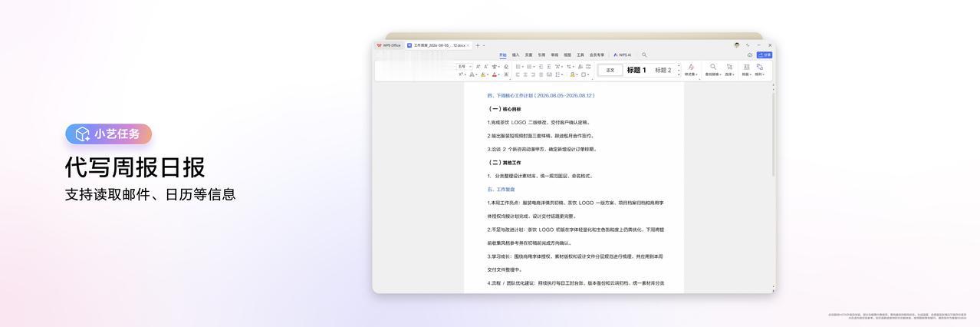Click the cloud sync status icon

[x=750, y=54]
